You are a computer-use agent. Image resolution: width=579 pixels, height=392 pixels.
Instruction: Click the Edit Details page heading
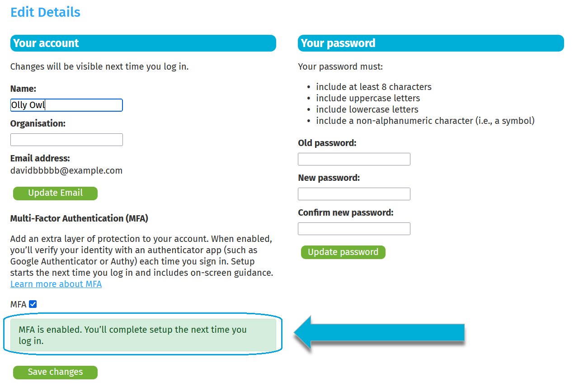point(45,12)
